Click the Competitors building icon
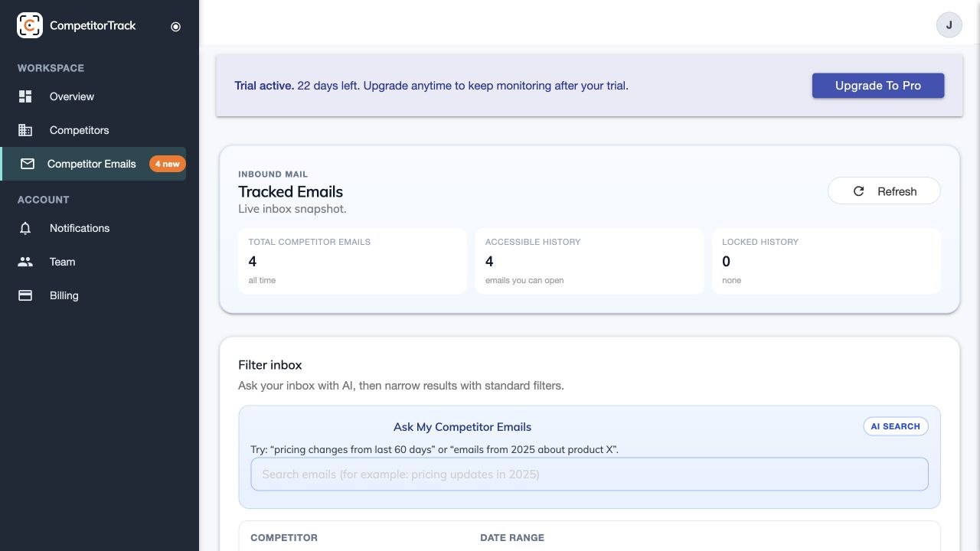The height and width of the screenshot is (551, 980). pyautogui.click(x=25, y=130)
